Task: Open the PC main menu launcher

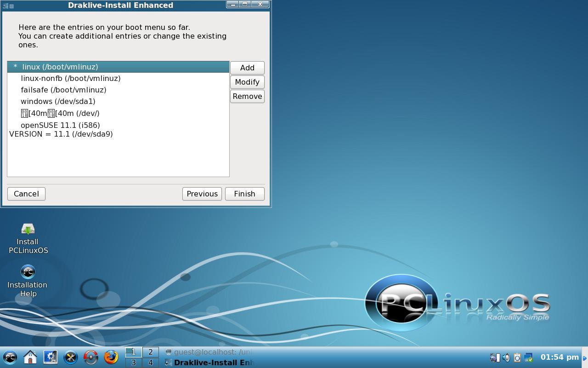Action: click(x=10, y=357)
